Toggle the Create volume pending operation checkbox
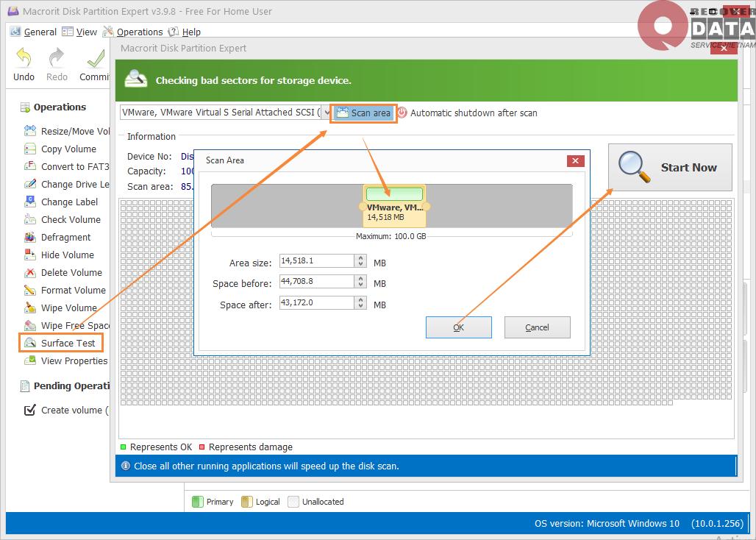 [x=30, y=410]
